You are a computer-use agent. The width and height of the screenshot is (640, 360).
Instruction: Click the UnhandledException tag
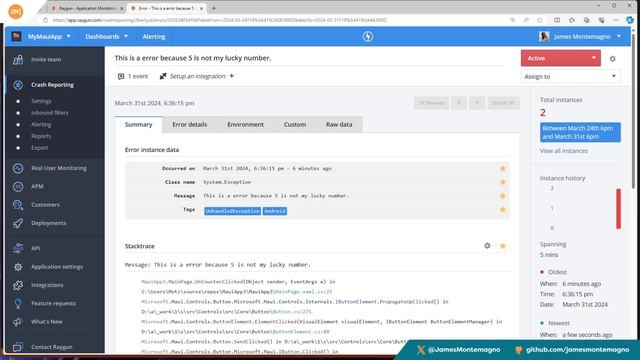pos(232,211)
